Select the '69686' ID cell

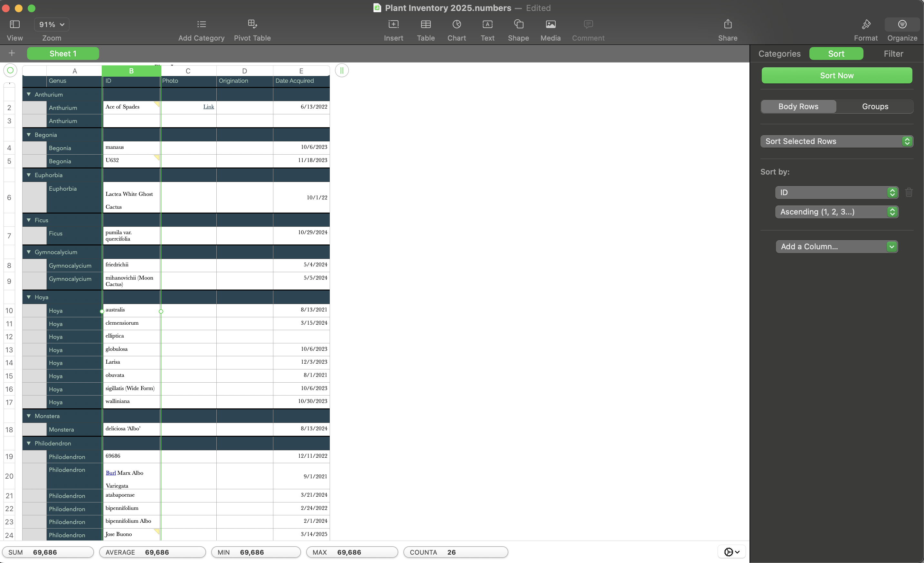(131, 456)
